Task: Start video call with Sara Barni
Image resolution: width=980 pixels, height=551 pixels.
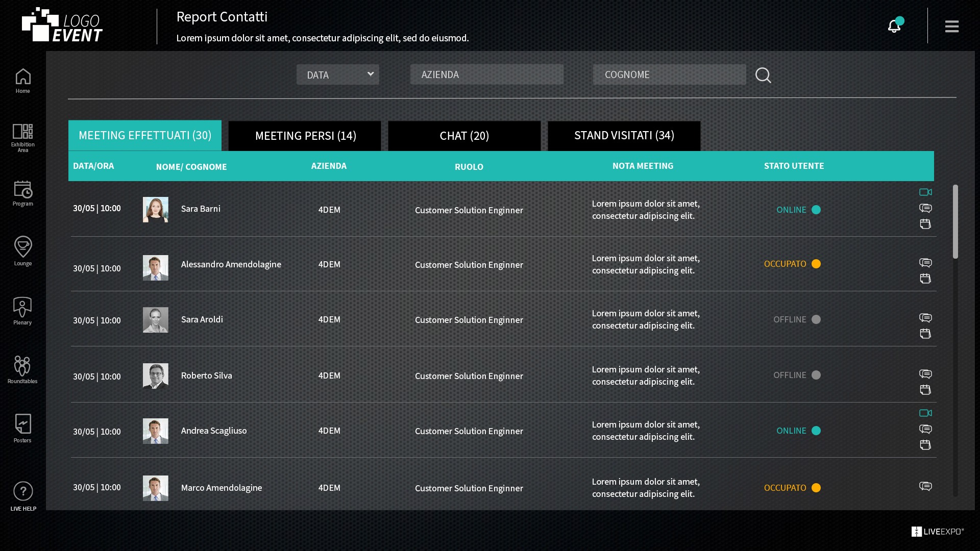Action: pos(925,192)
